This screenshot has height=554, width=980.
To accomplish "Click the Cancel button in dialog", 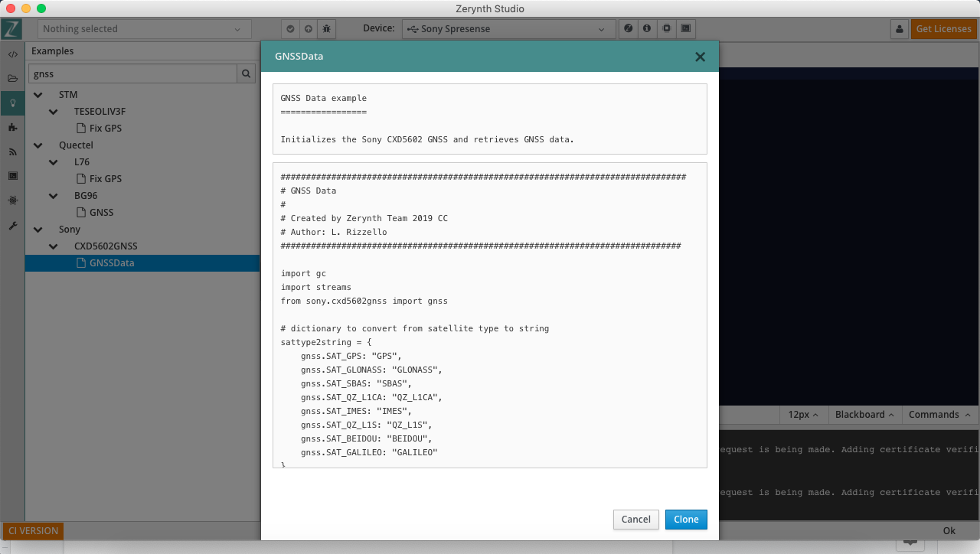I will pos(635,519).
